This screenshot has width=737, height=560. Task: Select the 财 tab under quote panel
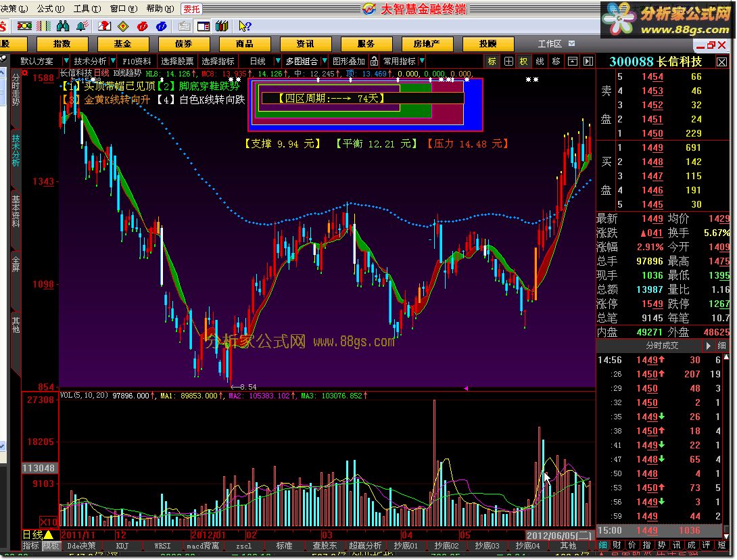pyautogui.click(x=617, y=545)
